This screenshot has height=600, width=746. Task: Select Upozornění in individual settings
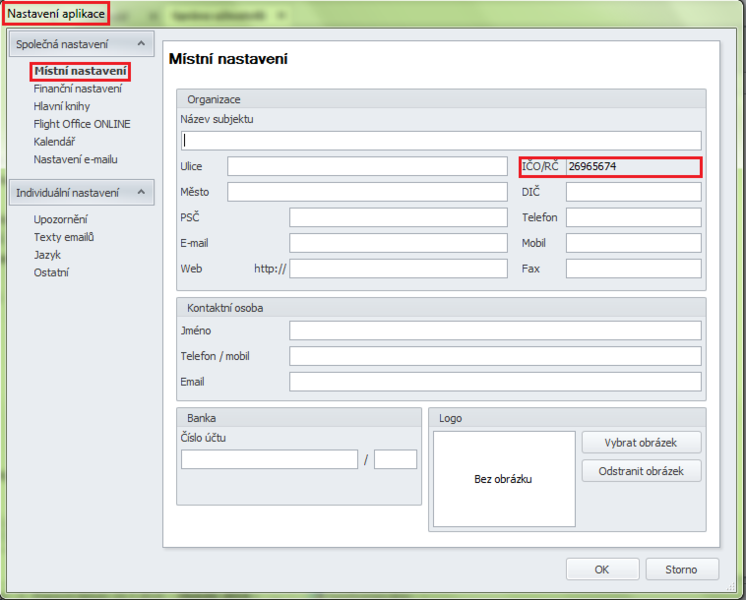[x=60, y=219]
